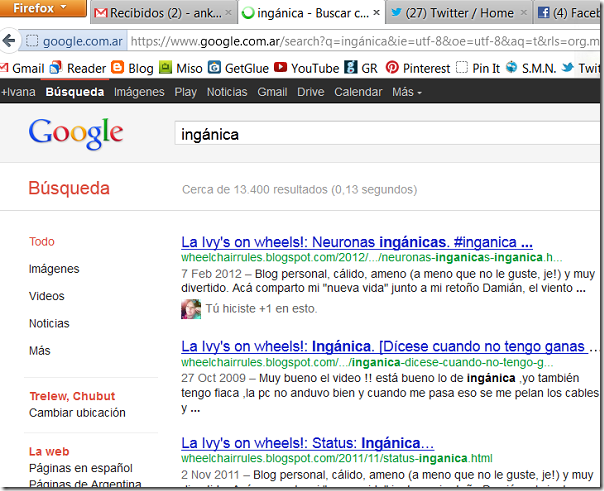This screenshot has height=491, width=604.
Task: Open the Miso bookmark
Action: pyautogui.click(x=181, y=68)
